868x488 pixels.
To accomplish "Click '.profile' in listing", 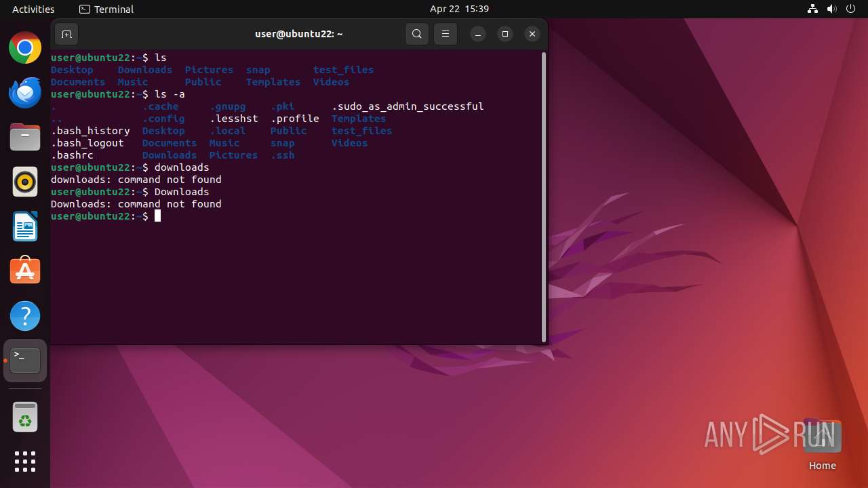I will [295, 119].
